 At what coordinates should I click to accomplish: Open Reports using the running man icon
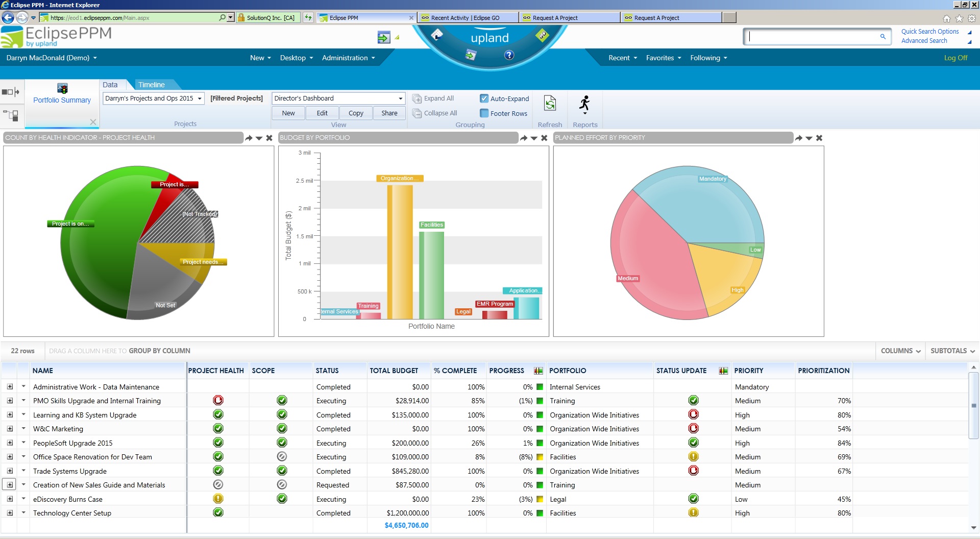coord(585,103)
